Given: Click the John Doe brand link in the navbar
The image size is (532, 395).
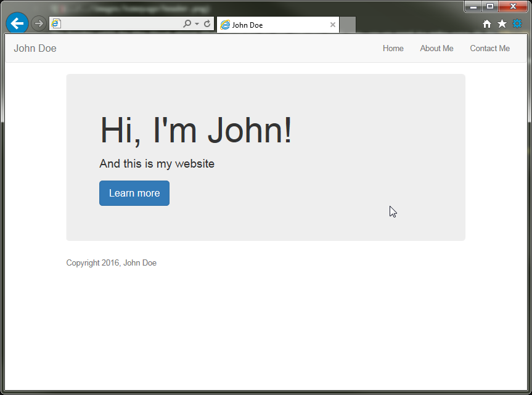Looking at the screenshot, I should tap(35, 49).
